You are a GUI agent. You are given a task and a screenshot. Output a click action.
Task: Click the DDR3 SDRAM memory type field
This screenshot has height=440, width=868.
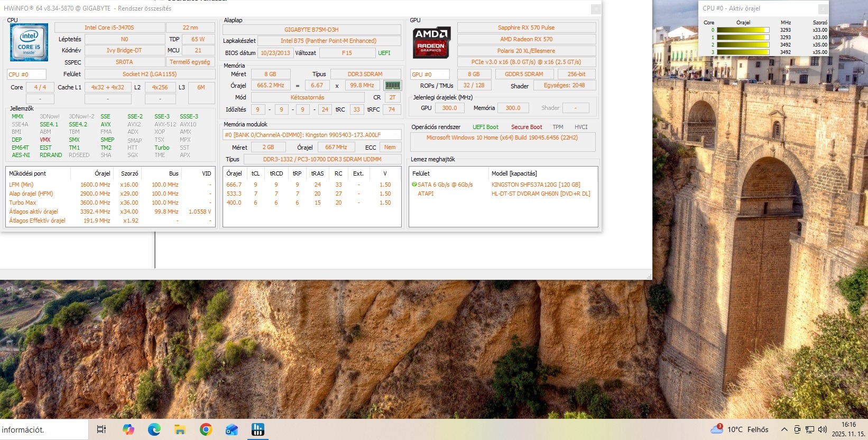(x=365, y=74)
